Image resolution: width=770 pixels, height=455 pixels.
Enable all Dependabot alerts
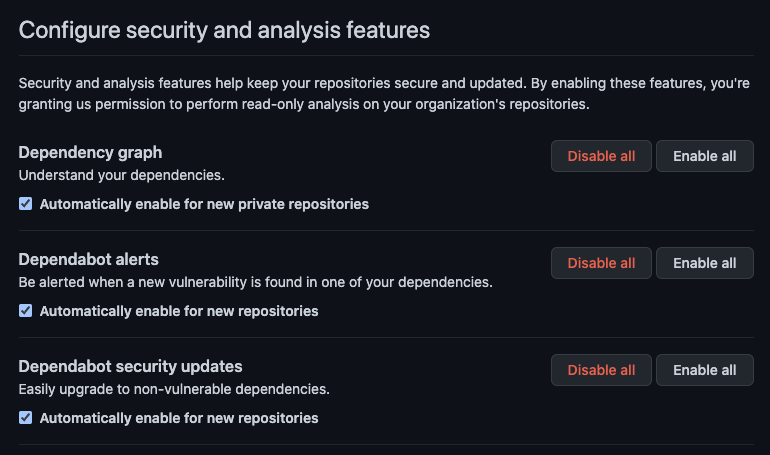[705, 263]
